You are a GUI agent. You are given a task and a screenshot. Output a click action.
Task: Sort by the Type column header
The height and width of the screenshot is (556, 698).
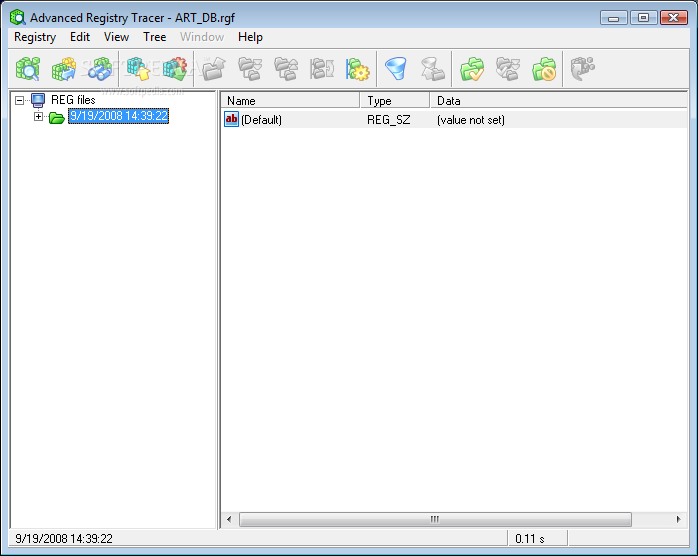pos(395,101)
